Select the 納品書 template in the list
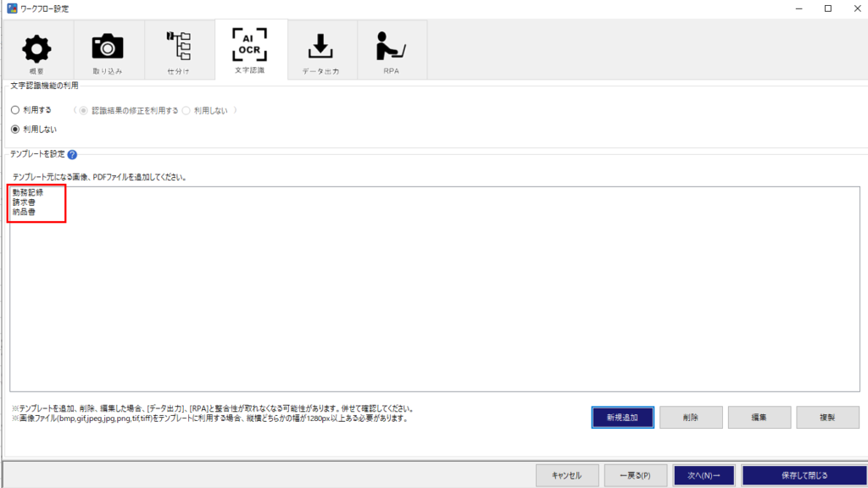The image size is (868, 488). click(x=24, y=212)
